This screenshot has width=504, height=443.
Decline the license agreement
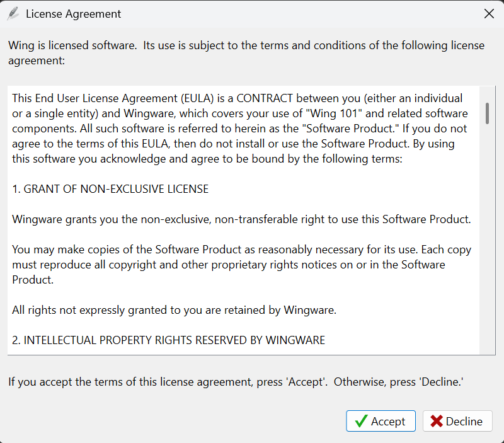click(457, 421)
